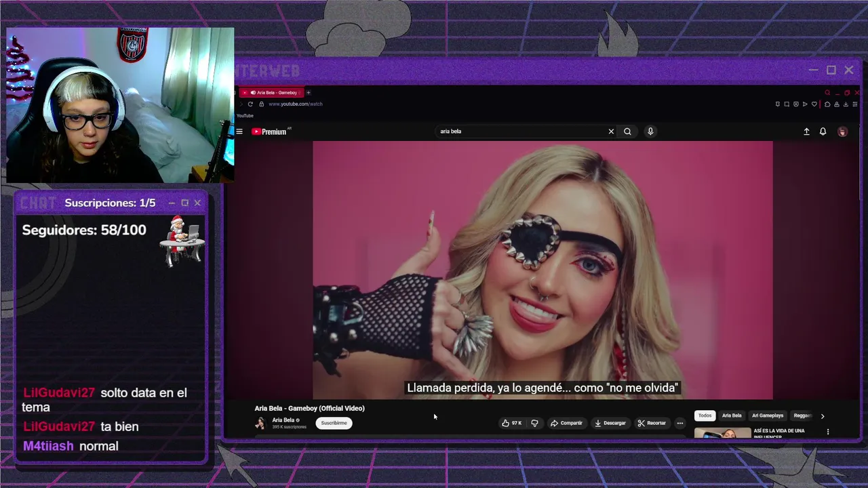
Task: Share the video with Compartir
Action: (x=566, y=423)
